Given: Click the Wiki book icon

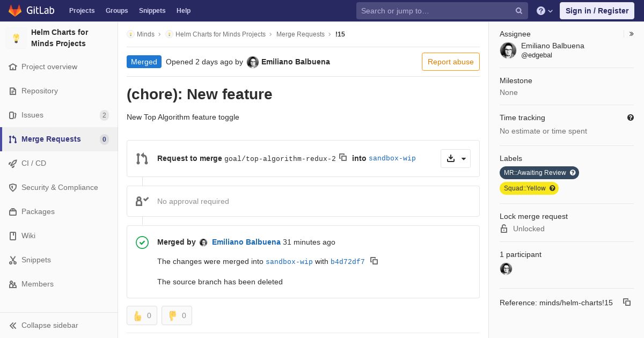Looking at the screenshot, I should click(x=13, y=236).
